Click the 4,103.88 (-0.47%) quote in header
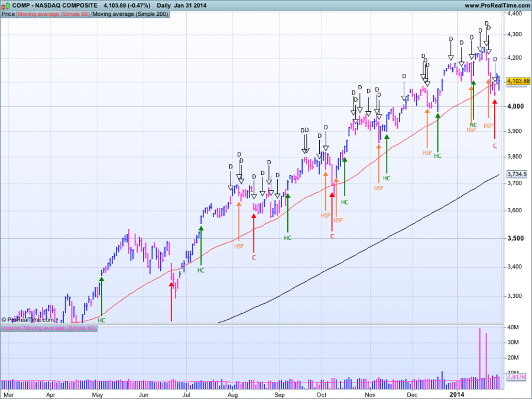Image resolution: width=532 pixels, height=399 pixels. click(127, 5)
